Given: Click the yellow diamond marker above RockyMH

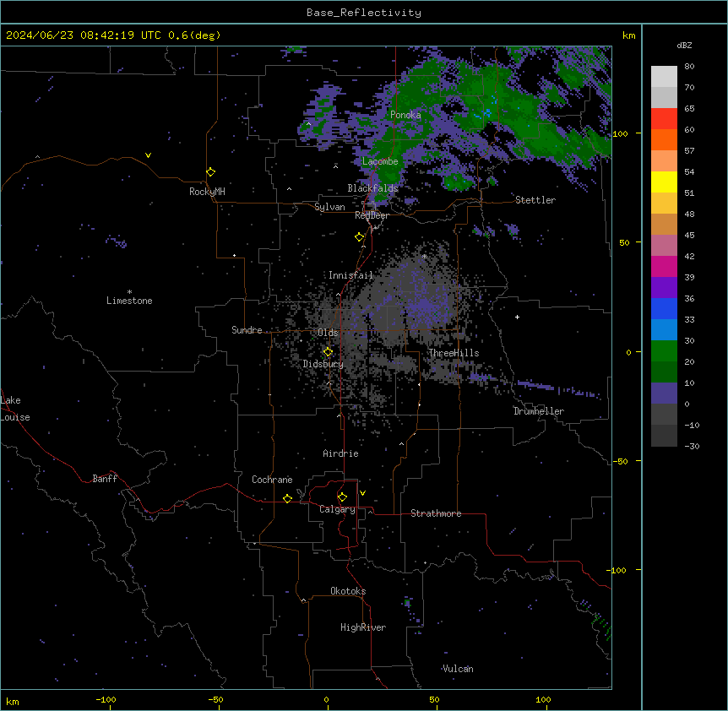Looking at the screenshot, I should (211, 172).
